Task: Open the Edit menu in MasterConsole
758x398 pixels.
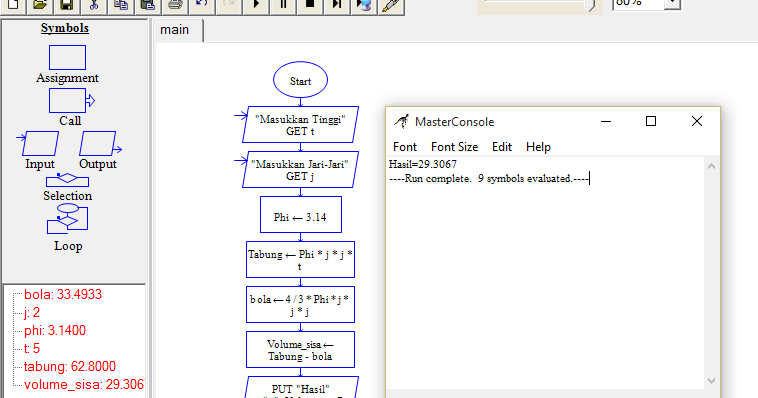Action: pos(502,147)
